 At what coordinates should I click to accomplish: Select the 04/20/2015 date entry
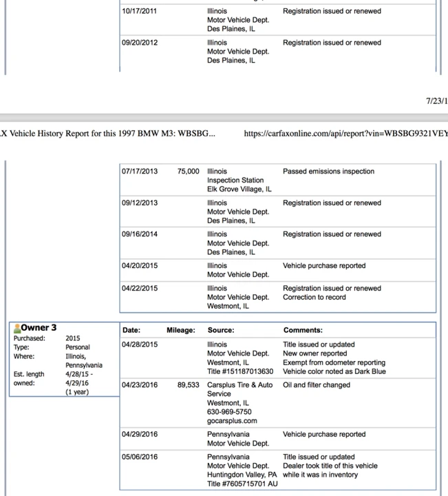coord(139,266)
